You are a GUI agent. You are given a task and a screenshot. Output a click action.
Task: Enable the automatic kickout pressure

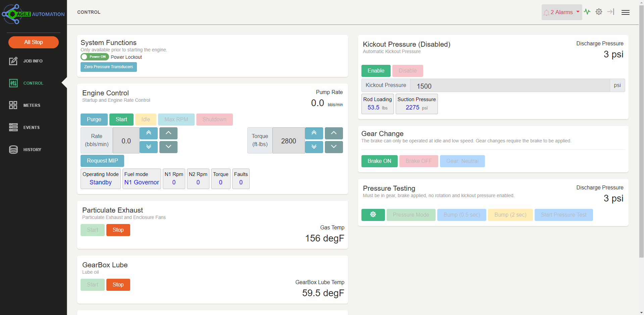(x=376, y=71)
